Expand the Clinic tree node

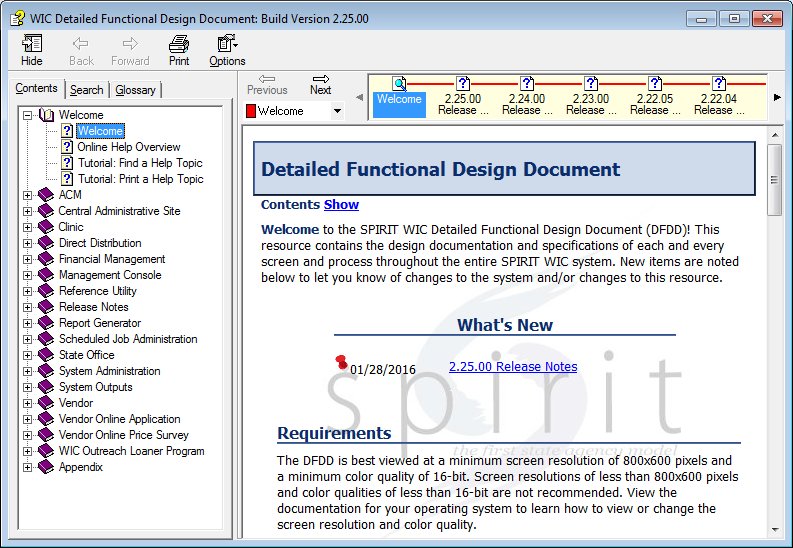pyautogui.click(x=28, y=227)
